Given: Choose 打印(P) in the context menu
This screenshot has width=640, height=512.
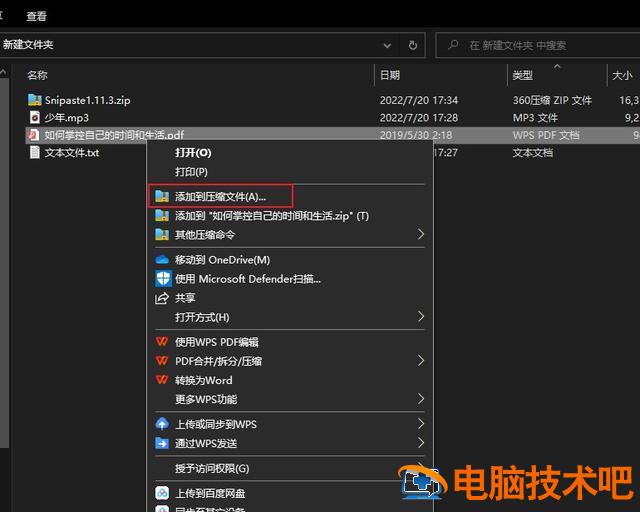Looking at the screenshot, I should tap(290, 172).
